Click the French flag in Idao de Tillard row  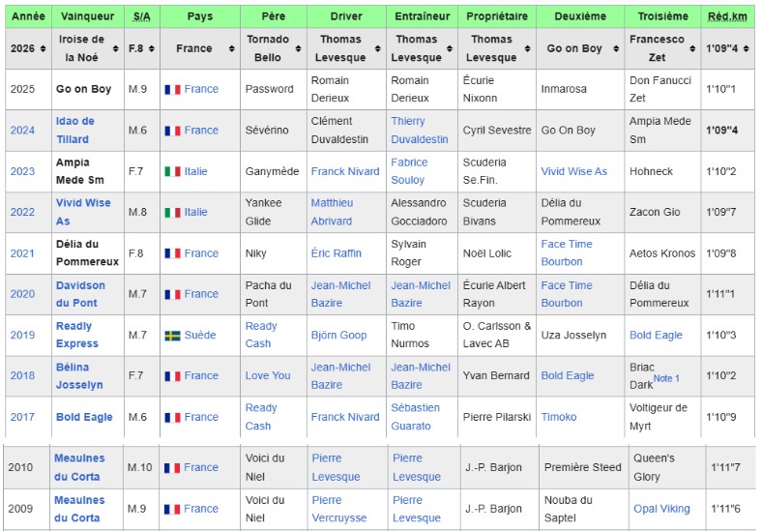click(172, 131)
